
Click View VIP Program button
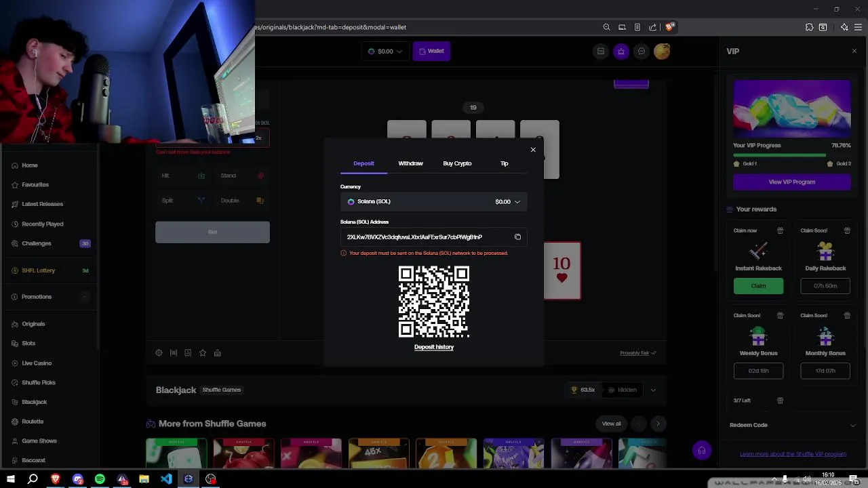tap(792, 182)
